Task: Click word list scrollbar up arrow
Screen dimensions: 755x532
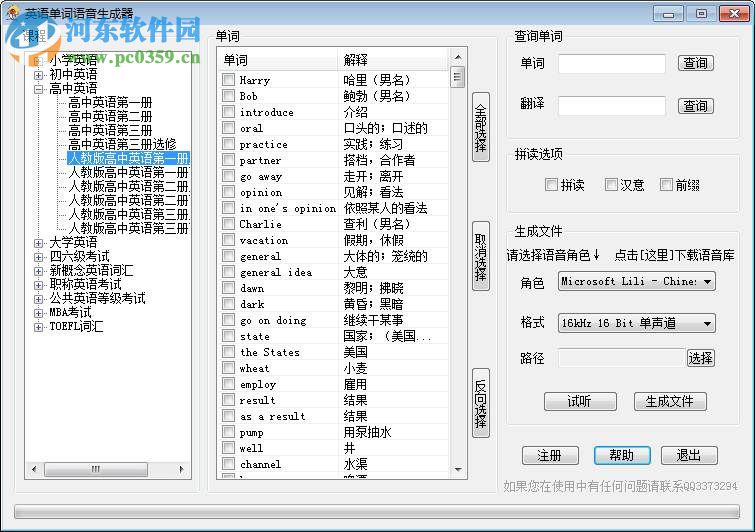Action: click(x=458, y=57)
